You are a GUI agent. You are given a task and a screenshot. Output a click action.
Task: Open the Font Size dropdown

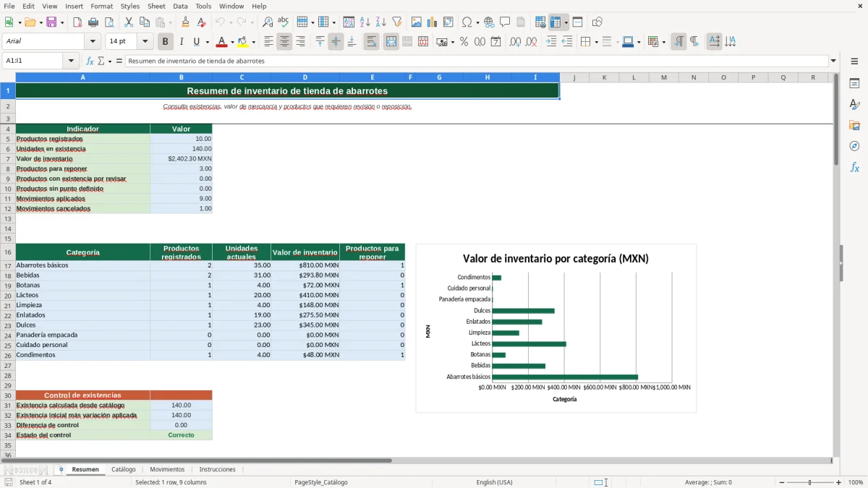click(x=145, y=42)
